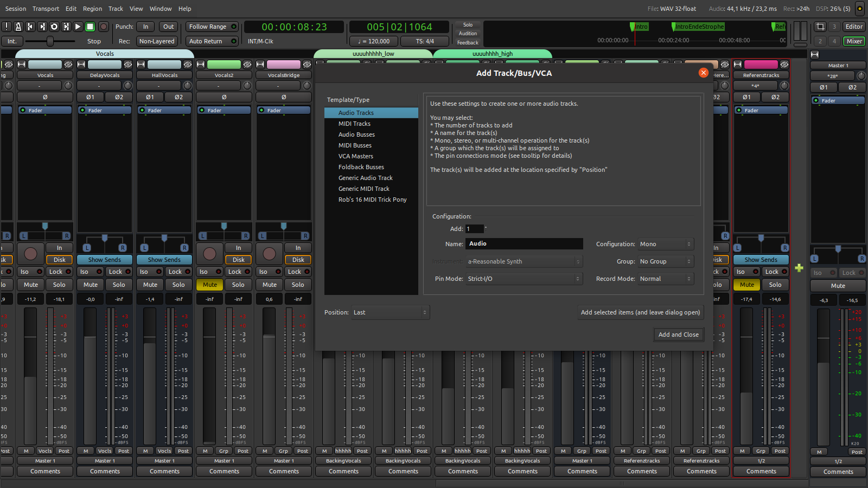Click the track Name input field
Viewport: 868px width, 488px height.
click(524, 244)
